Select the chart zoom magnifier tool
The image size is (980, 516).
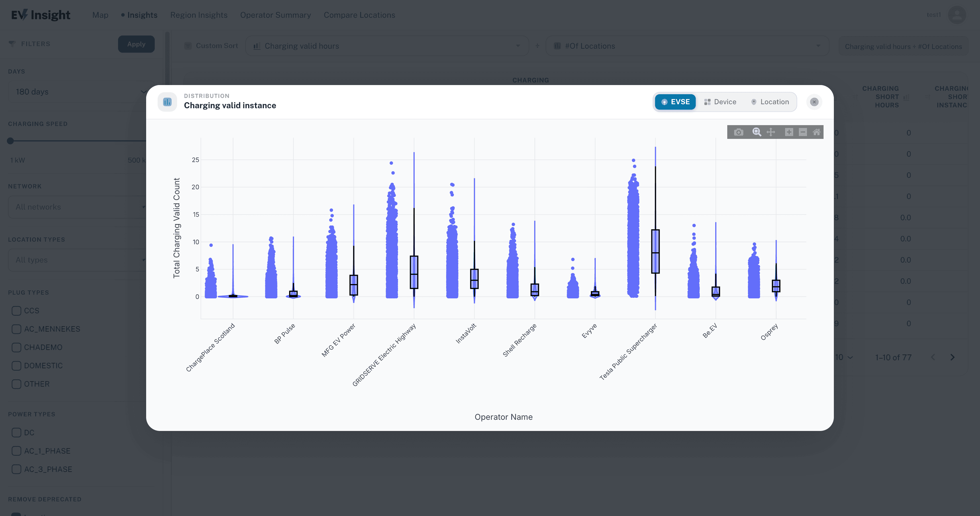pyautogui.click(x=757, y=132)
